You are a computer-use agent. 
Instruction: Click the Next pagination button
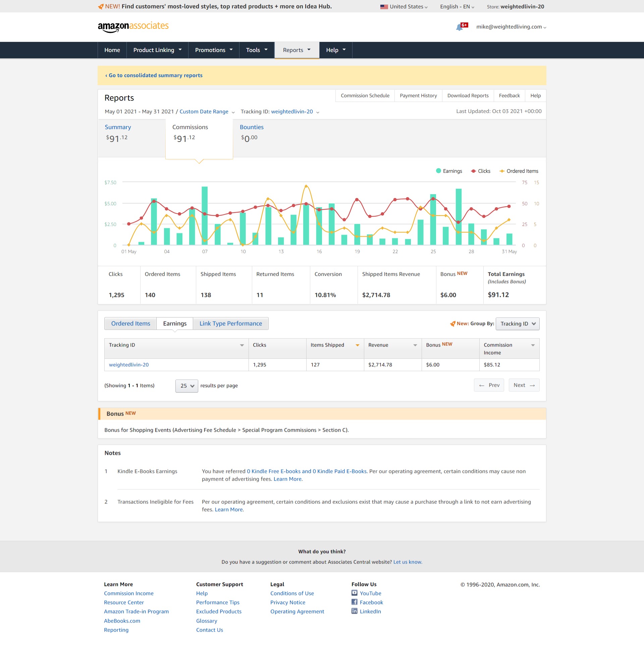coord(524,385)
